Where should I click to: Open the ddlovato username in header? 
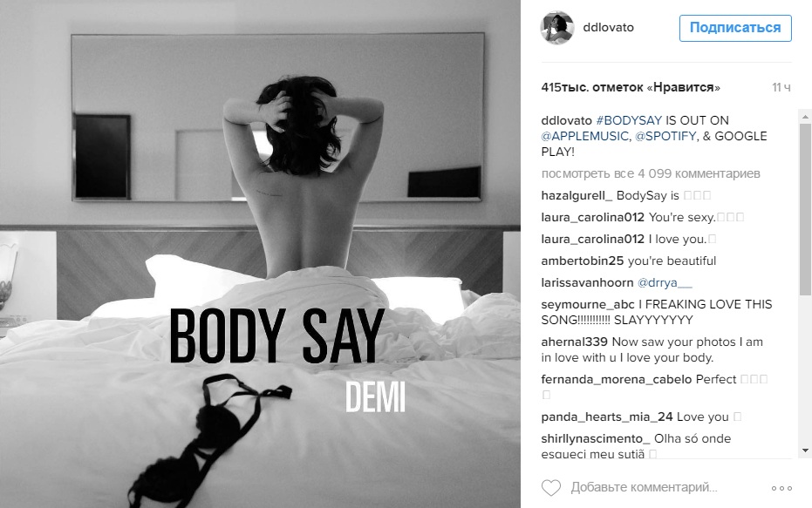pyautogui.click(x=608, y=27)
